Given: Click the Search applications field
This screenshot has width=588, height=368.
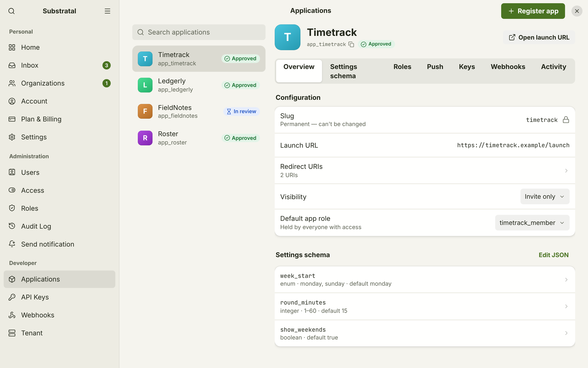Looking at the screenshot, I should (199, 32).
